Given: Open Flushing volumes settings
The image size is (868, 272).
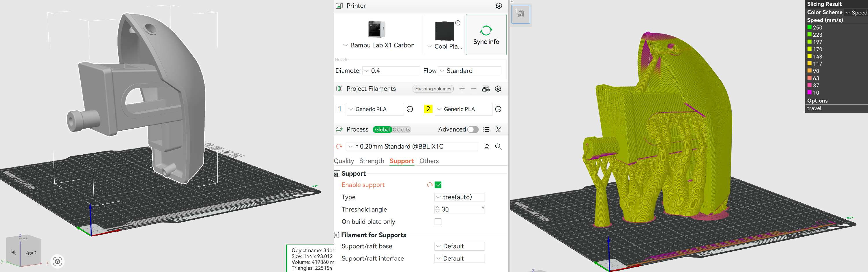Looking at the screenshot, I should [433, 89].
